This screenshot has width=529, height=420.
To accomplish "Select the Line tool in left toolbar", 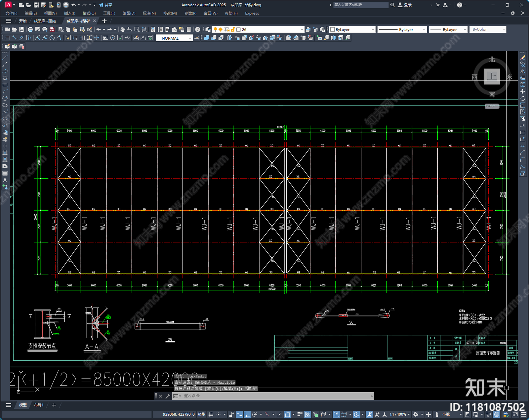I will click(5, 58).
